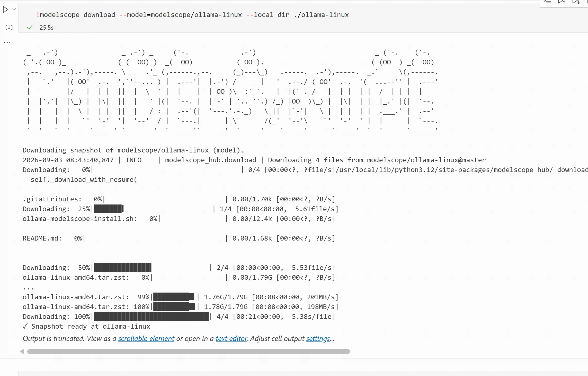588x376 pixels.
Task: Click the '2026-09-03 08:43:40,847' timestamp
Action: [x=68, y=160]
